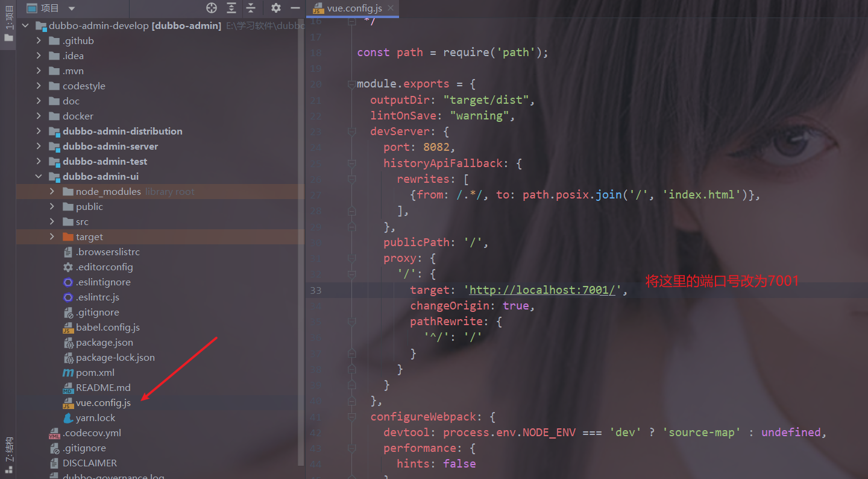Expand the .github folder
868x479 pixels.
pyautogui.click(x=39, y=41)
